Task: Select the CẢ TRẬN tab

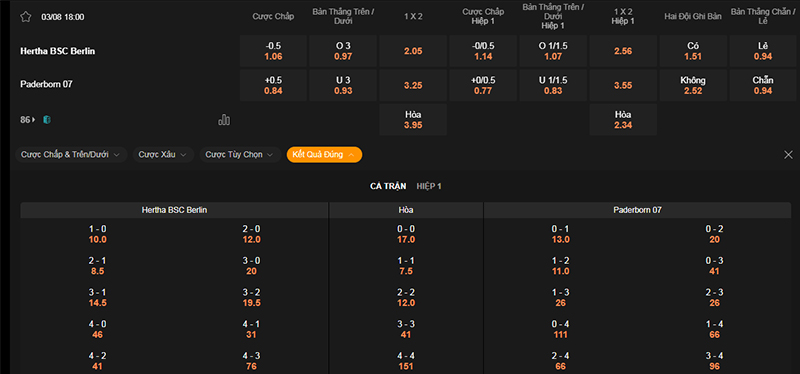Action: (x=388, y=186)
